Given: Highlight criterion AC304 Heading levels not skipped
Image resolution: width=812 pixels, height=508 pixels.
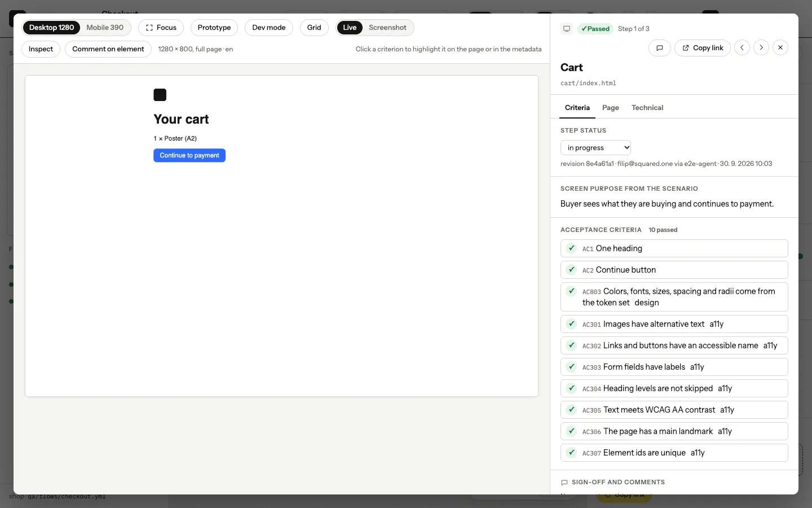Looking at the screenshot, I should point(674,388).
